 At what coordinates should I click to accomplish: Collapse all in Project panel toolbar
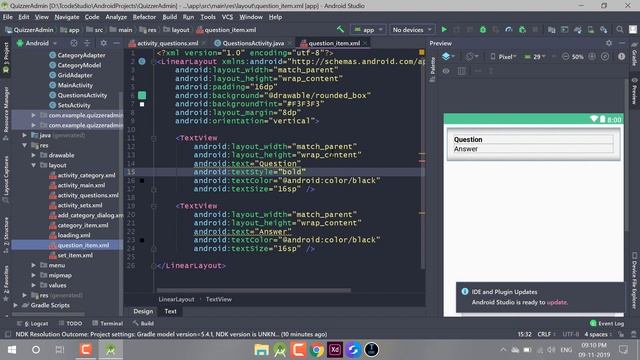(x=87, y=43)
